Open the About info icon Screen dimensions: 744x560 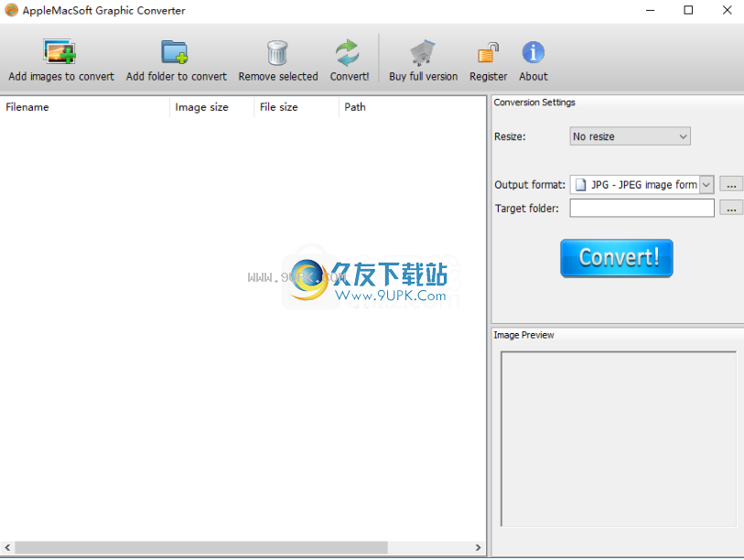tap(533, 52)
